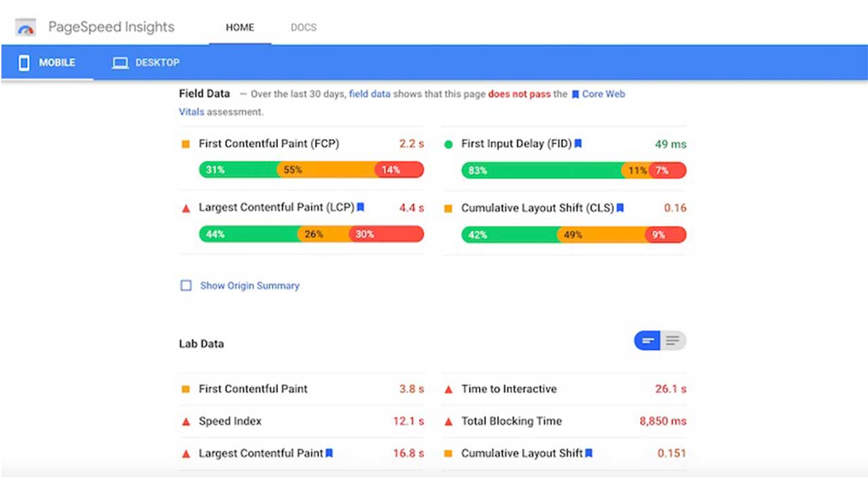Click the red triangle icon beside Time to Interactive
This screenshot has height=488, width=868.
click(x=448, y=390)
